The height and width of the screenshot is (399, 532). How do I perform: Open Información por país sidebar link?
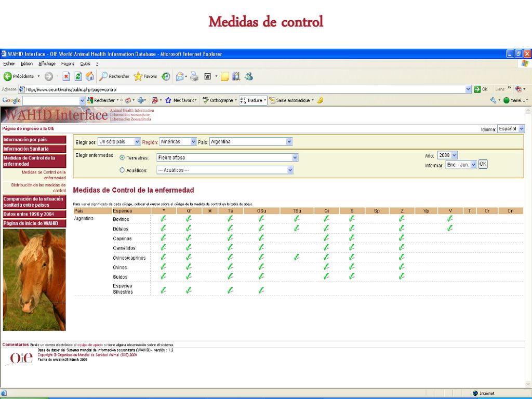34,139
